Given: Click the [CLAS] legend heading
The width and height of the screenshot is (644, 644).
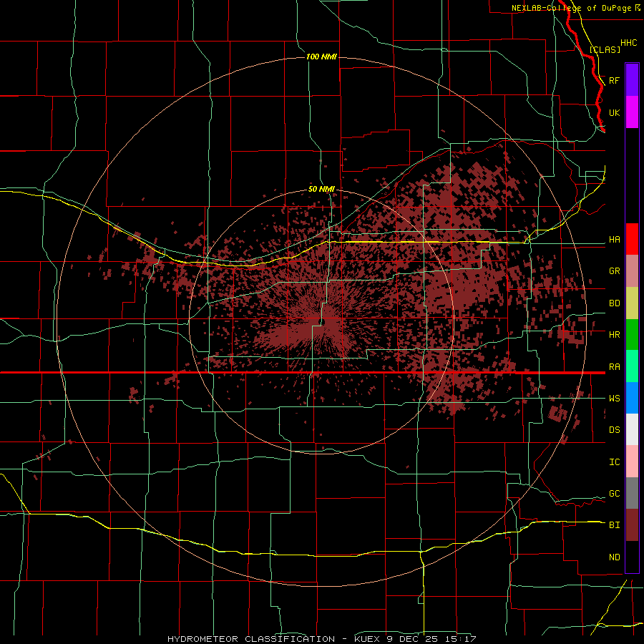Looking at the screenshot, I should [x=605, y=49].
